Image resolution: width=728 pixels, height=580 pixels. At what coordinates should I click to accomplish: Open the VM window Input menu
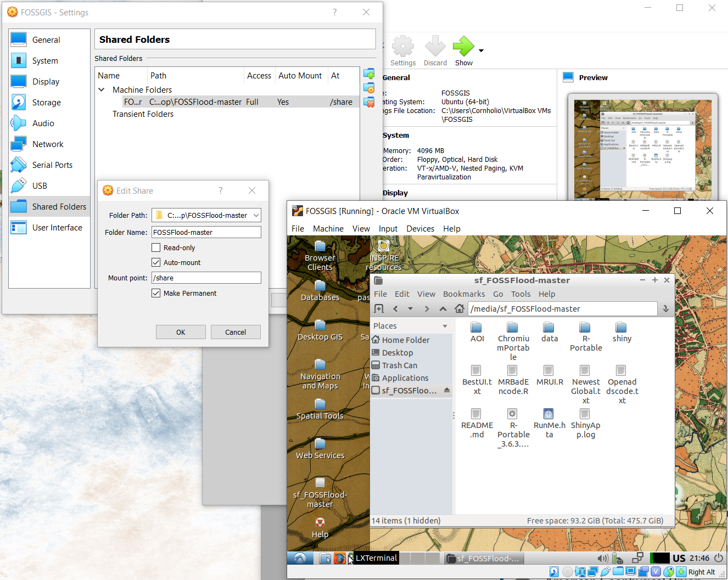[x=388, y=229]
